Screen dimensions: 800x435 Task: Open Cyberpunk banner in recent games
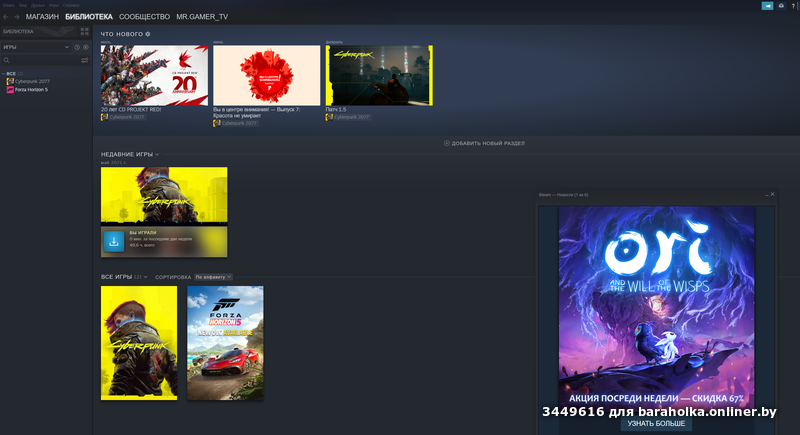tap(164, 195)
